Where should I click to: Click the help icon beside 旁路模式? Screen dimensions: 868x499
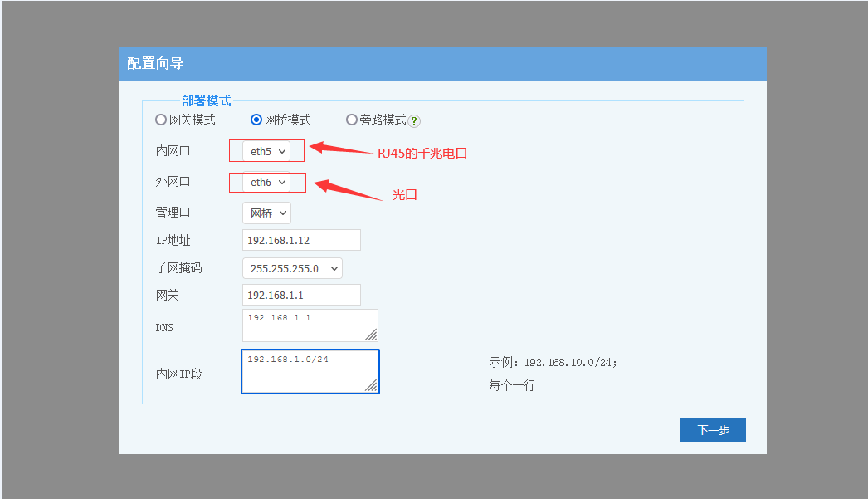[414, 120]
